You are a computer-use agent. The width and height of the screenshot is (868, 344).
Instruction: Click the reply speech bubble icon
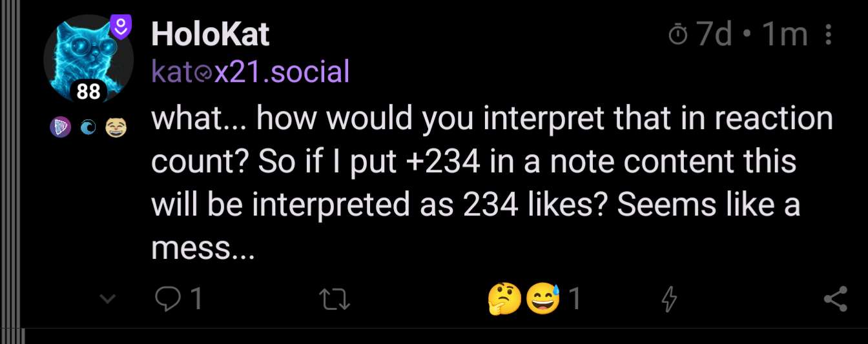point(169,299)
